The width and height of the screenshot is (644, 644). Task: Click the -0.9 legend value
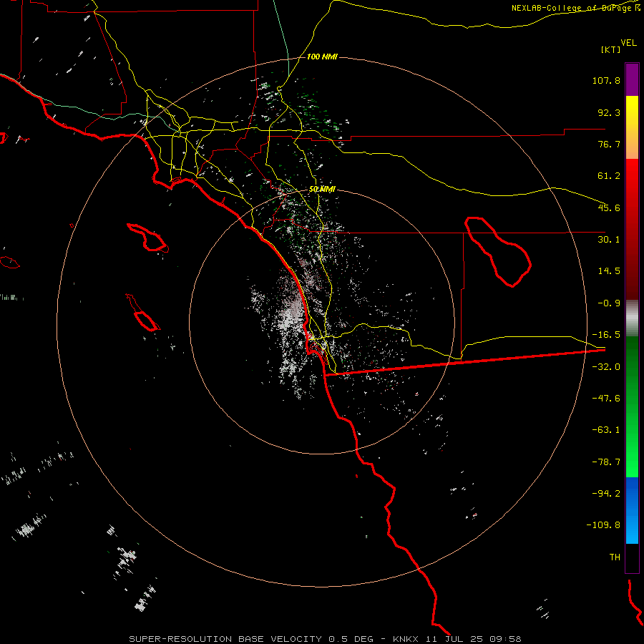(x=609, y=303)
